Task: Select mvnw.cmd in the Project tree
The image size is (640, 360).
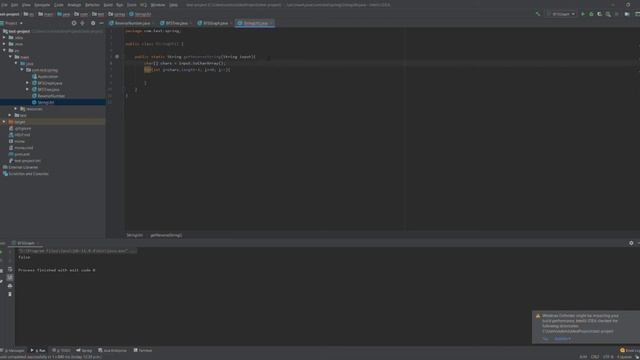Action: click(24, 148)
